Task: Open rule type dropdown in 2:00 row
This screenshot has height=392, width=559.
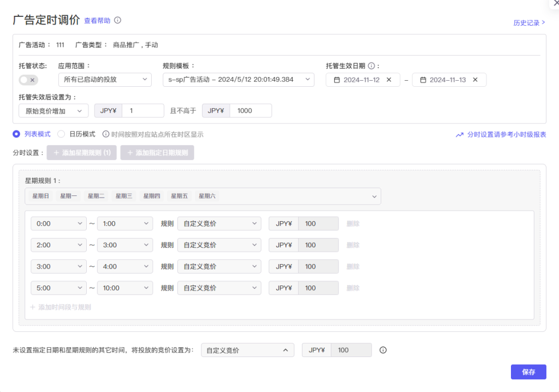Action: (219, 245)
